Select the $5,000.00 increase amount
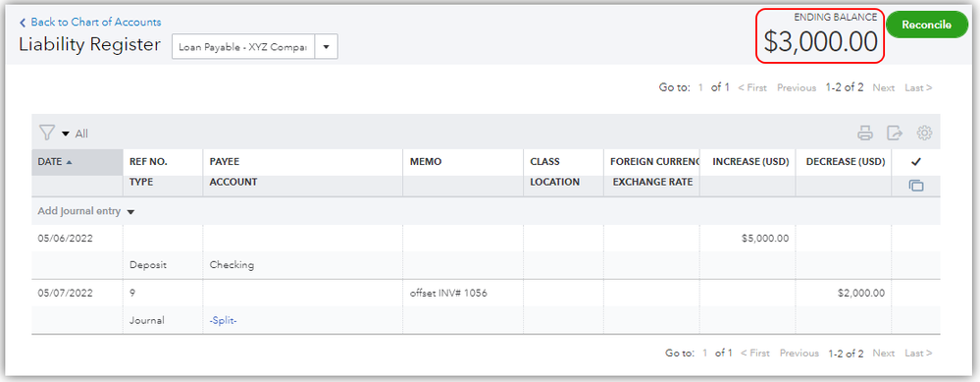Viewport: 980px width, 382px height. pos(764,239)
